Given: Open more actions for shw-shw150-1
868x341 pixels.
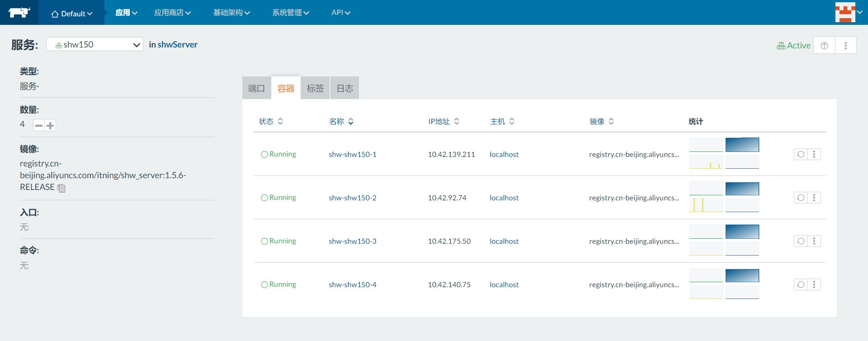Looking at the screenshot, I should coord(814,154).
